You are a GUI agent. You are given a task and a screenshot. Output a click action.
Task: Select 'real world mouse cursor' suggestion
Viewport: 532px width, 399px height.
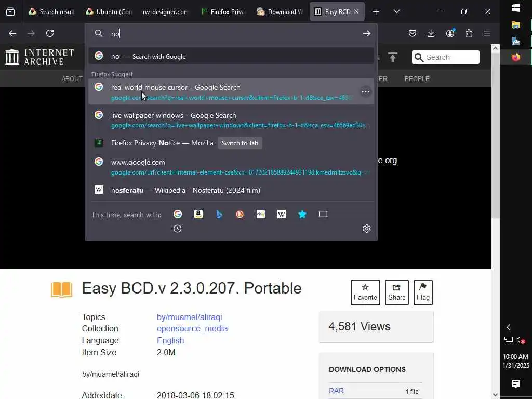(x=231, y=92)
